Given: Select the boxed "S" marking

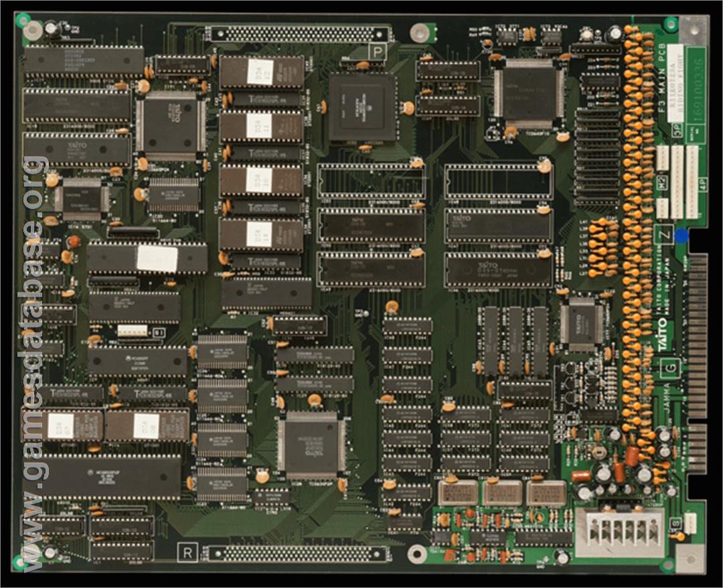Looking at the screenshot, I should [676, 524].
